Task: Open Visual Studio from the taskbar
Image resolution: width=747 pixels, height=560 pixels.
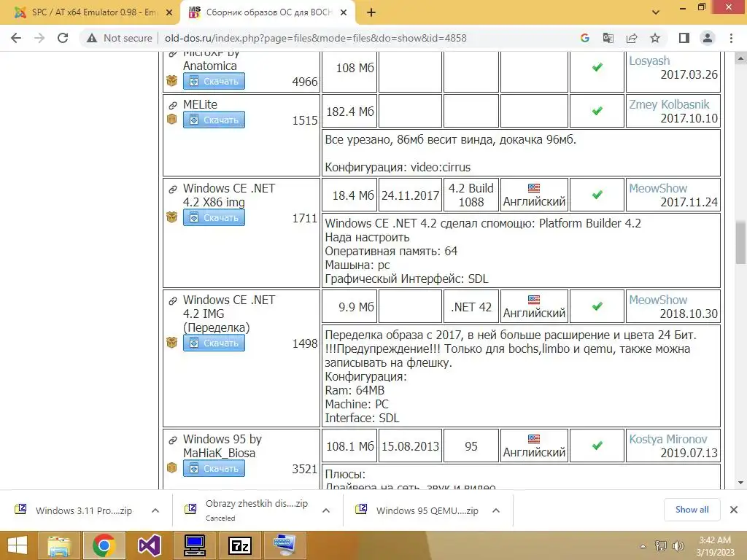Action: click(150, 545)
